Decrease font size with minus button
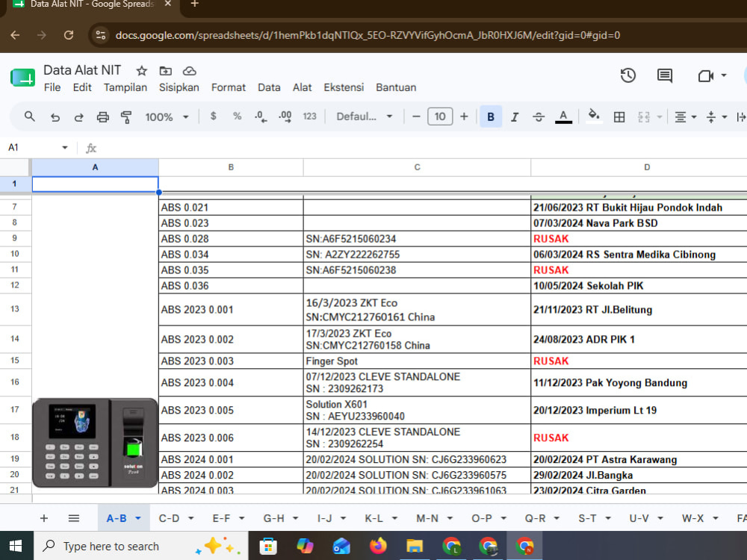 point(416,116)
